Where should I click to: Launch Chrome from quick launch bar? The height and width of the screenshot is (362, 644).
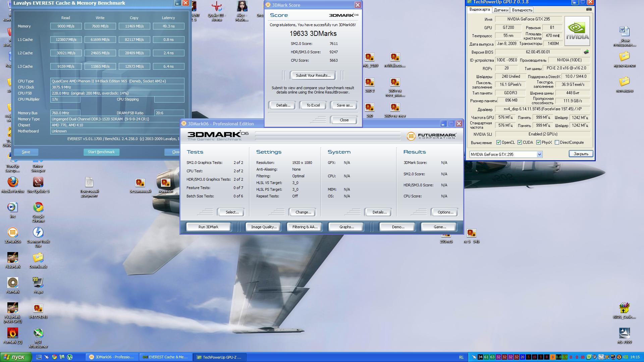(54, 357)
